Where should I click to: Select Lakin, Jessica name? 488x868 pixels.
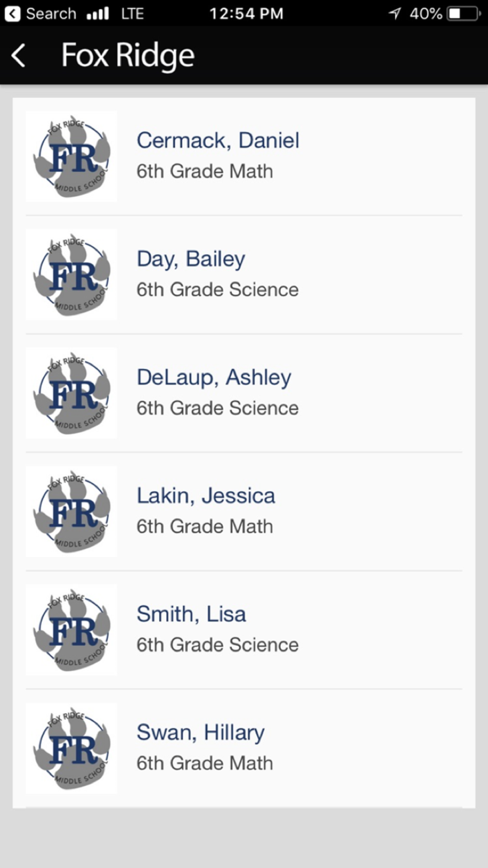pyautogui.click(x=205, y=496)
